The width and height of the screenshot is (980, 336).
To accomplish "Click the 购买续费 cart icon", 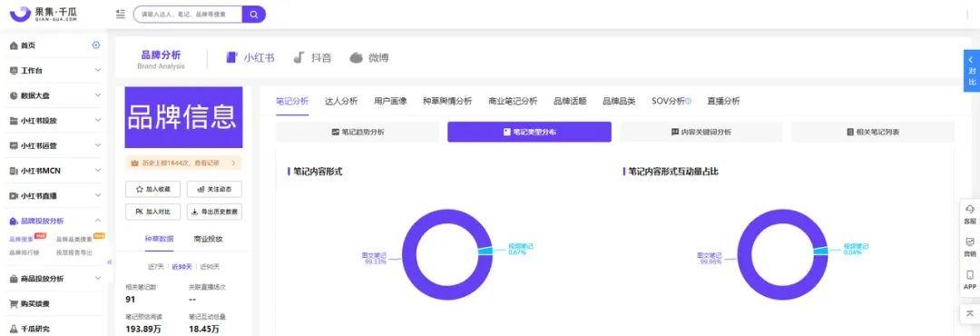I will [14, 303].
